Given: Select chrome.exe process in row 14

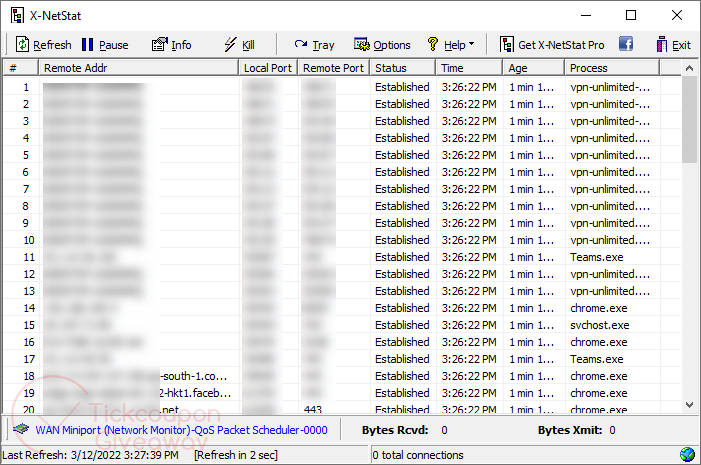Looking at the screenshot, I should coord(599,308).
